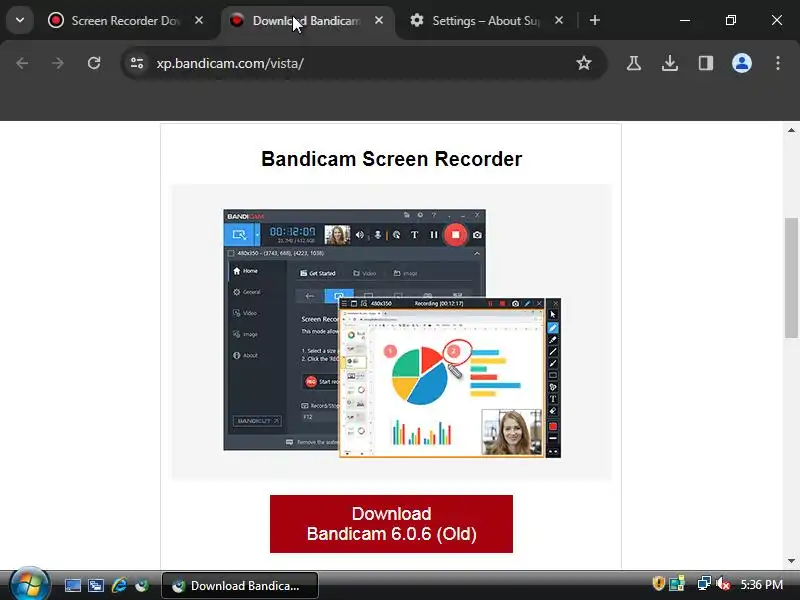Open the network connection tray icon
Screen dimensions: 800x600
pyautogui.click(x=704, y=583)
